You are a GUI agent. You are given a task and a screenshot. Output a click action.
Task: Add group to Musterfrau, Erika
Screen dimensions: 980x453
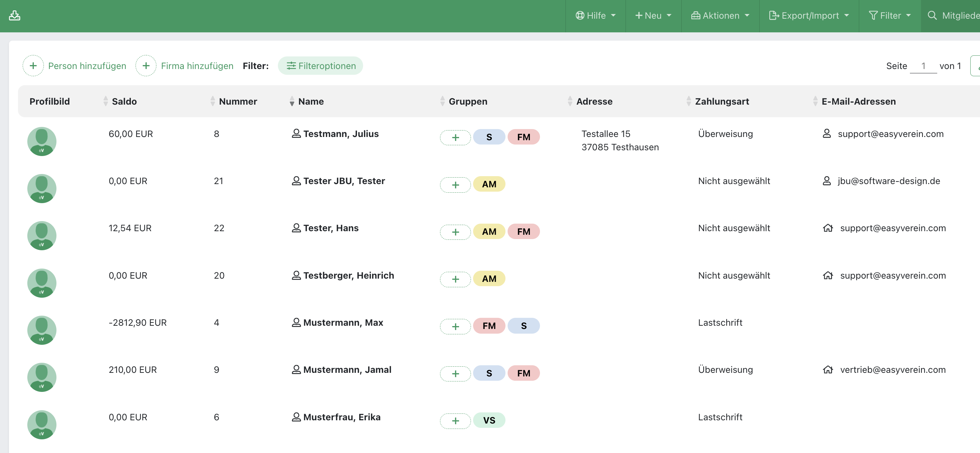pyautogui.click(x=455, y=421)
